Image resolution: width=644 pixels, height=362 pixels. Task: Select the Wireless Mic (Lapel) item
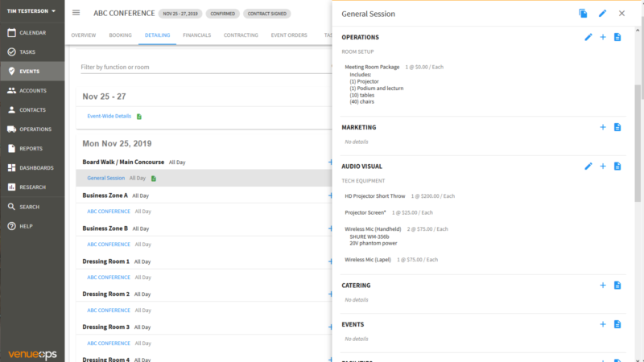368,260
